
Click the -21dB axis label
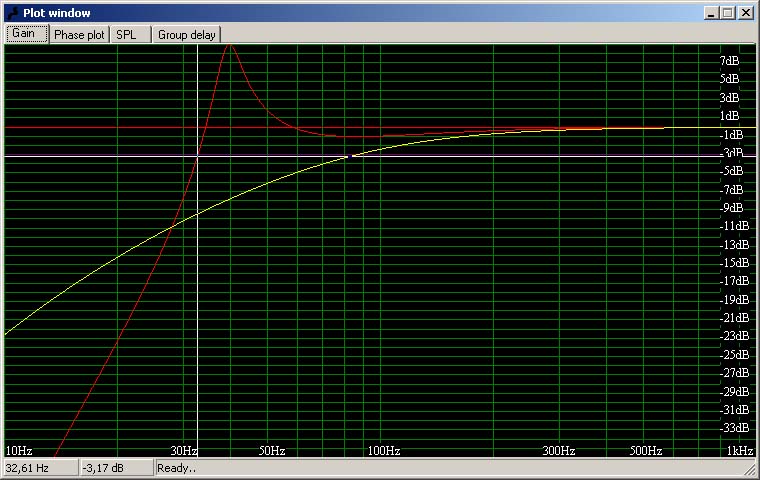(734, 318)
